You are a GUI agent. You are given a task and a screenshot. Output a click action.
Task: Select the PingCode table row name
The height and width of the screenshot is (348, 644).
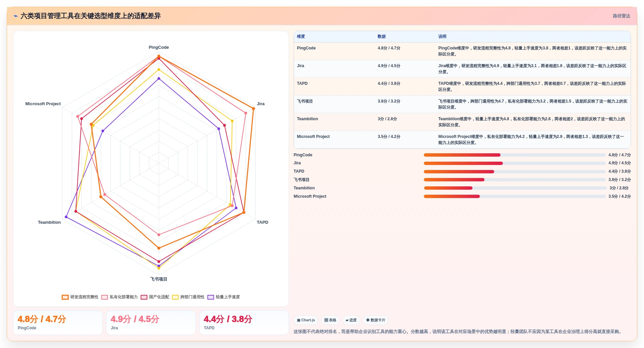[306, 48]
